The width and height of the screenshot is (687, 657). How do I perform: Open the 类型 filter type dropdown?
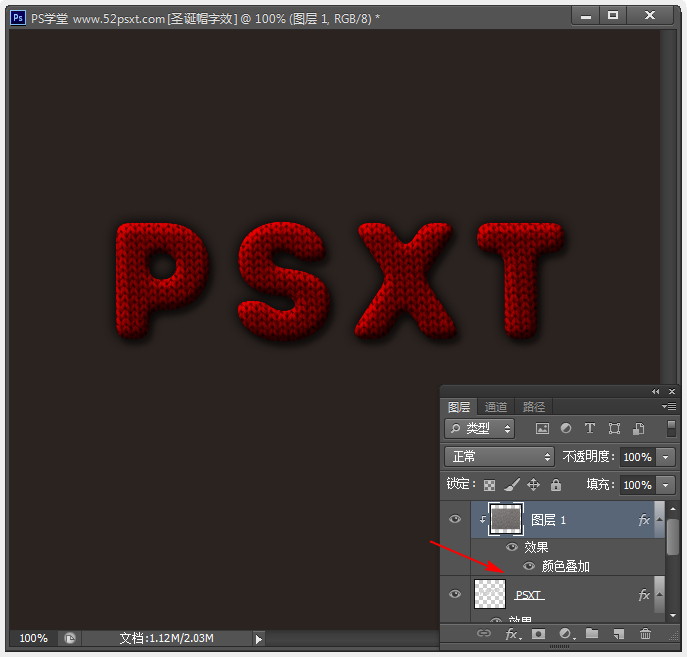coord(480,428)
